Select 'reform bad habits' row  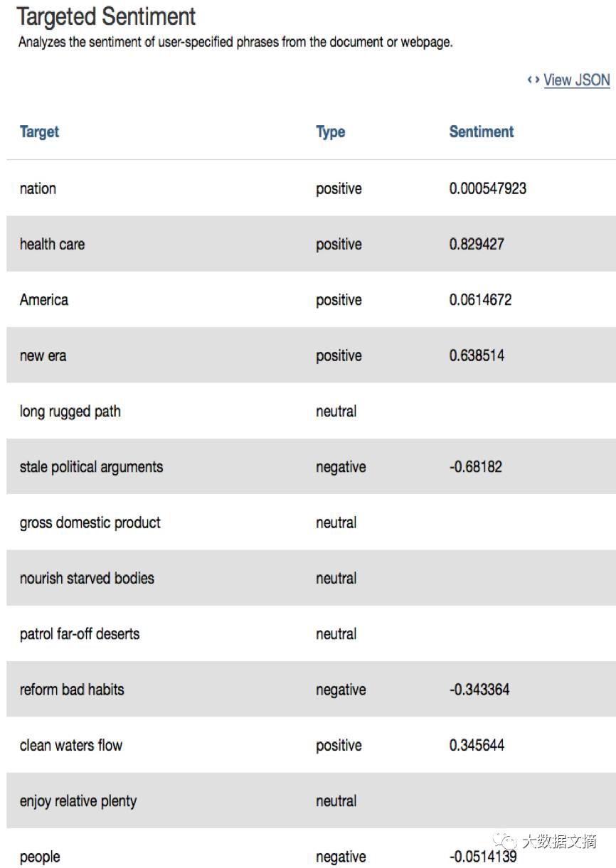[x=311, y=690]
